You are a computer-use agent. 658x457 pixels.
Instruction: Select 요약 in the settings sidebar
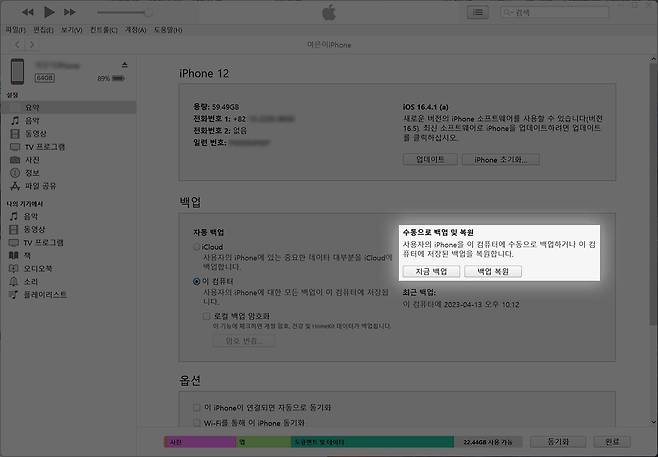click(68, 107)
